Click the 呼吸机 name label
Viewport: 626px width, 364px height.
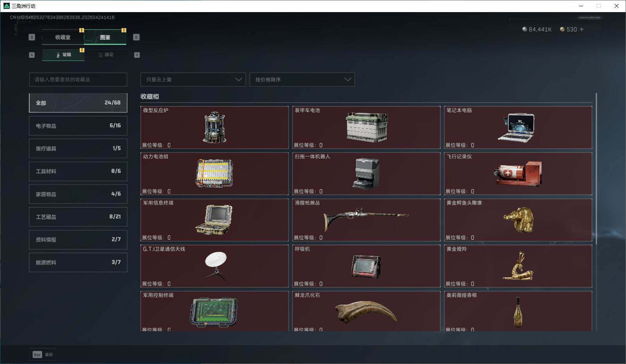pyautogui.click(x=302, y=249)
